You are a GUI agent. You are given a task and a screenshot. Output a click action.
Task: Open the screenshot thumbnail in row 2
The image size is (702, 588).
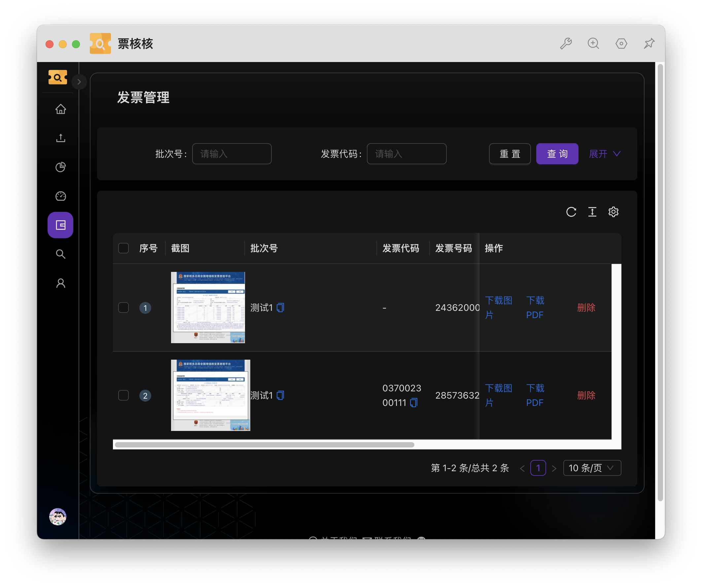(x=211, y=395)
